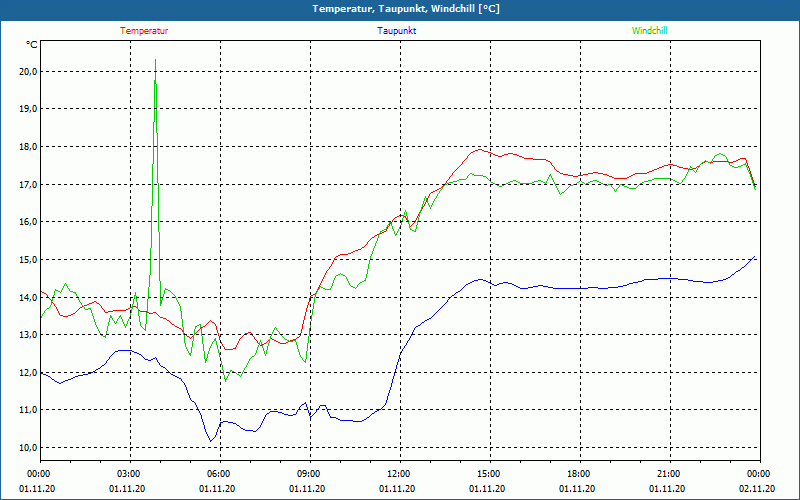Select the '21:00' time label
Image resolution: width=800 pixels, height=500 pixels.
pos(668,473)
